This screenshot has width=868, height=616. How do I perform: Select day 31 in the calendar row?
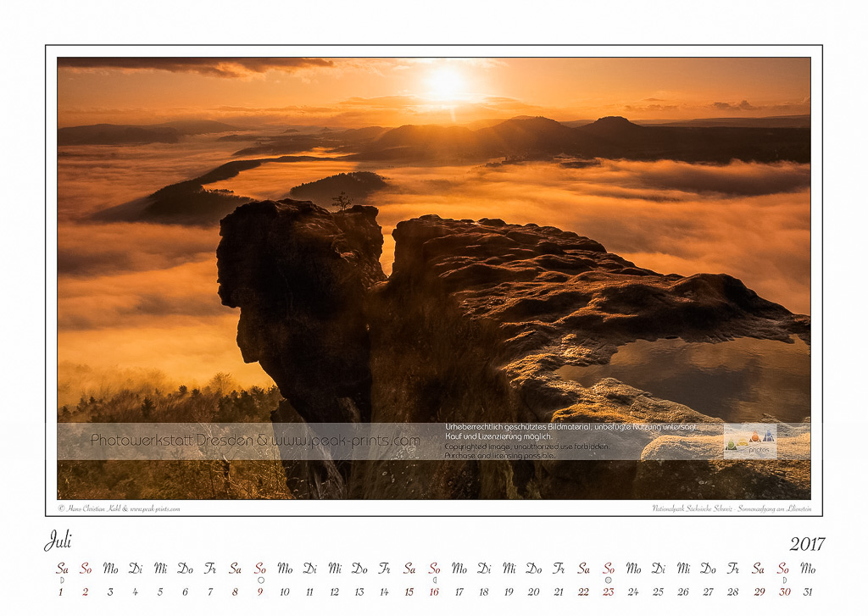click(x=808, y=591)
